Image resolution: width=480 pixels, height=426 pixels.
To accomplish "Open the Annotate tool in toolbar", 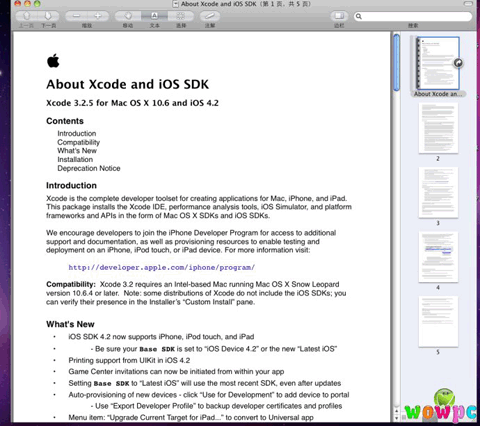I will pos(210,16).
